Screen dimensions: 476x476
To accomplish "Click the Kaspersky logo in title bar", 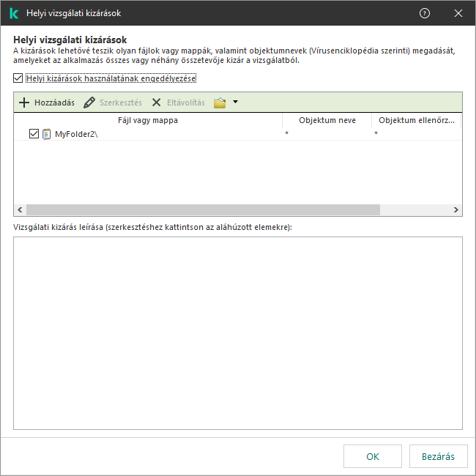I will coord(14,13).
